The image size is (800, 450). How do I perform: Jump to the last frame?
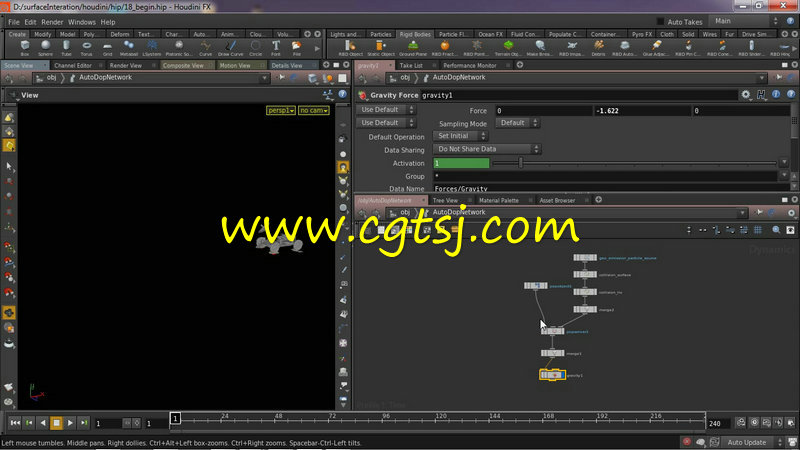point(84,422)
